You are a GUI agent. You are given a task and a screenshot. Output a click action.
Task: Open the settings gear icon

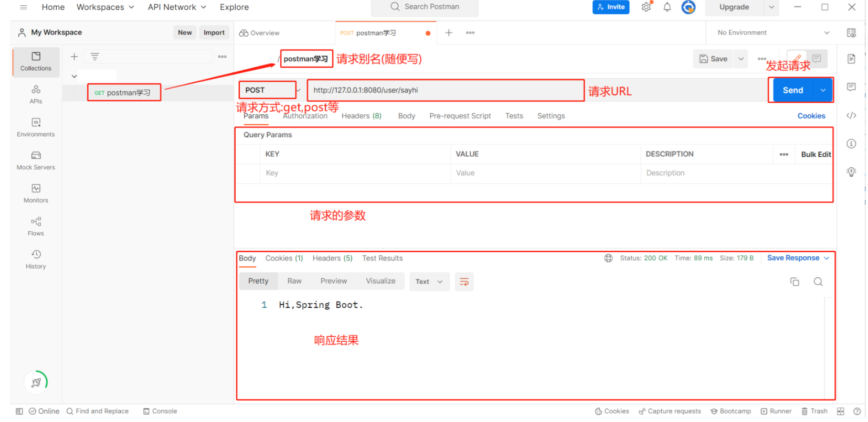tap(646, 7)
